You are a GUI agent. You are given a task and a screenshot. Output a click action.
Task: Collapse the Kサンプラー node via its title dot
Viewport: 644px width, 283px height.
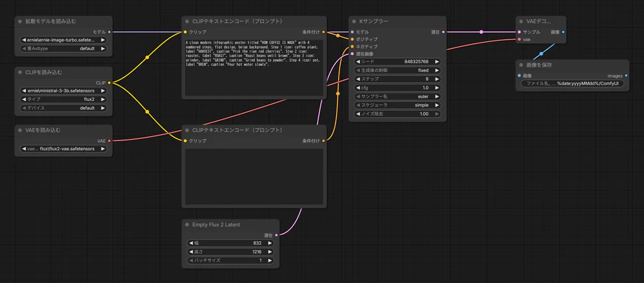[353, 21]
